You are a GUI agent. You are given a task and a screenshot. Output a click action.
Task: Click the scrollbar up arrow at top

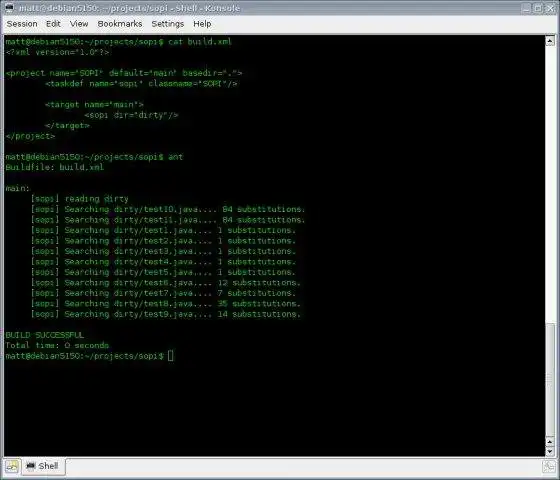(x=550, y=41)
